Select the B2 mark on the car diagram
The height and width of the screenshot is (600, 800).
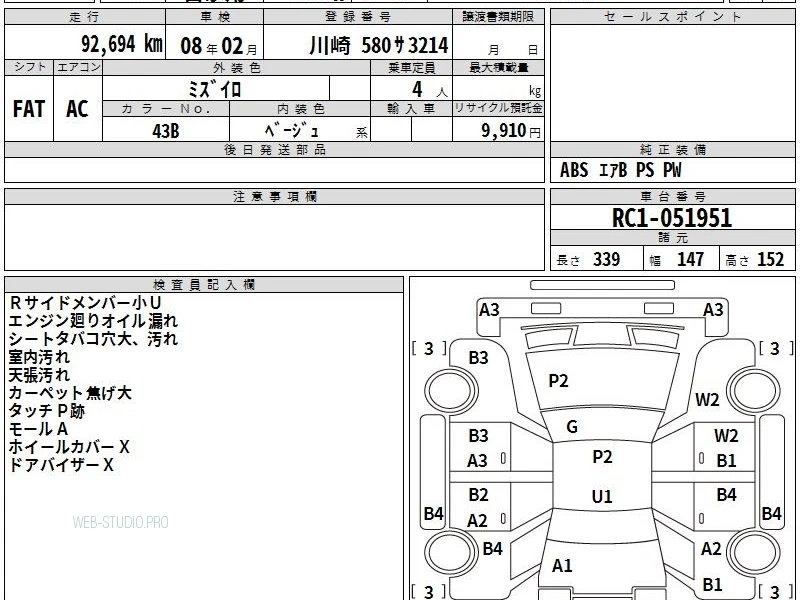[479, 494]
